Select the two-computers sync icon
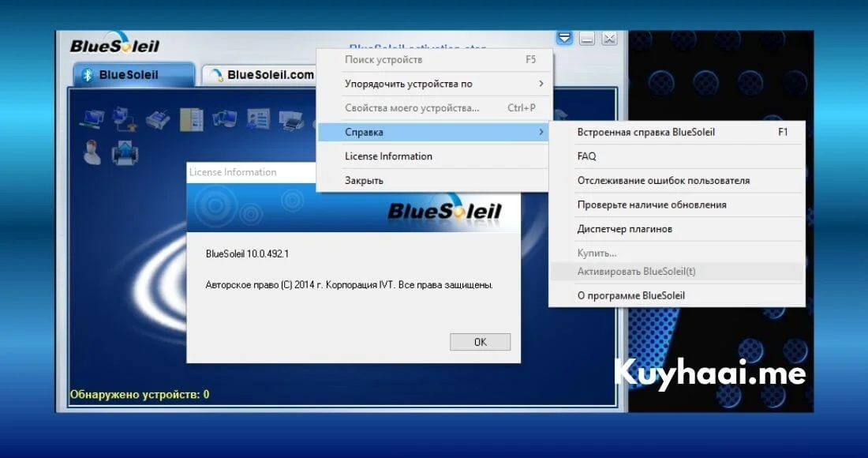This screenshot has height=458, width=868. (225, 118)
